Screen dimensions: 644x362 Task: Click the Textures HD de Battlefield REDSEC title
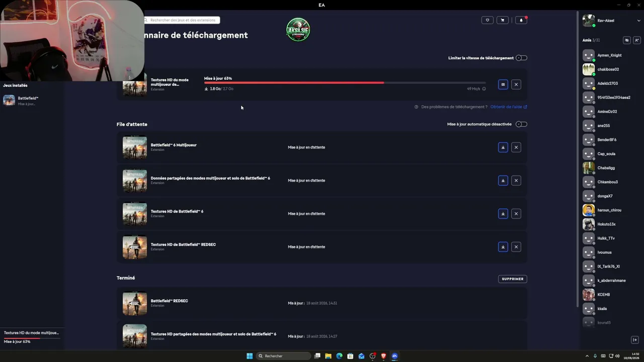tap(183, 245)
